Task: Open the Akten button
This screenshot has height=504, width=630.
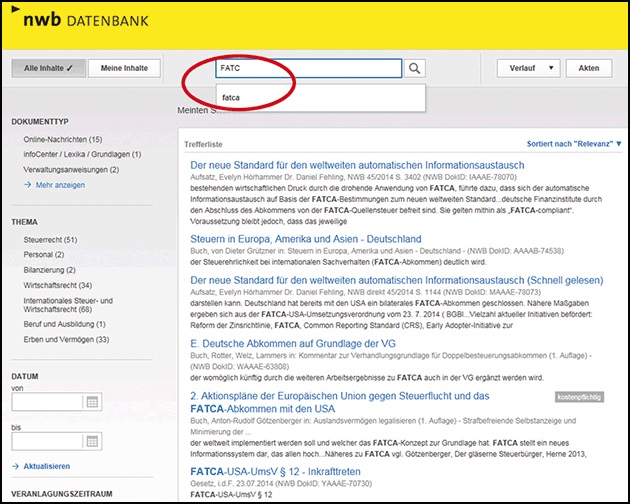Action: tap(588, 68)
